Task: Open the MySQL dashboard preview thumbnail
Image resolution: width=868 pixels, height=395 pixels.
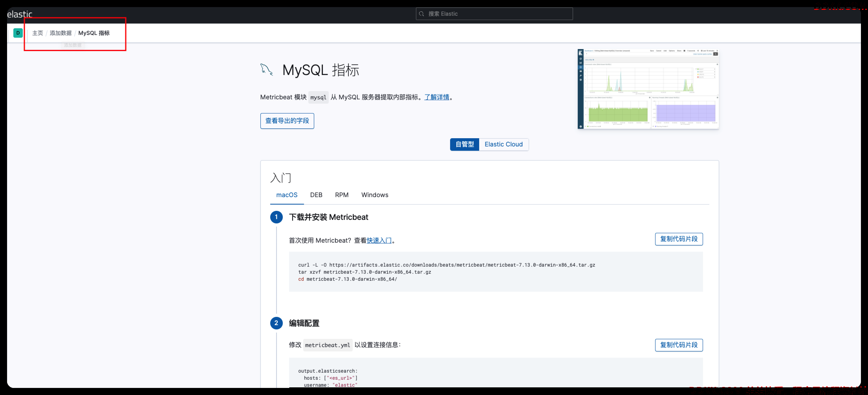Action: [x=648, y=89]
